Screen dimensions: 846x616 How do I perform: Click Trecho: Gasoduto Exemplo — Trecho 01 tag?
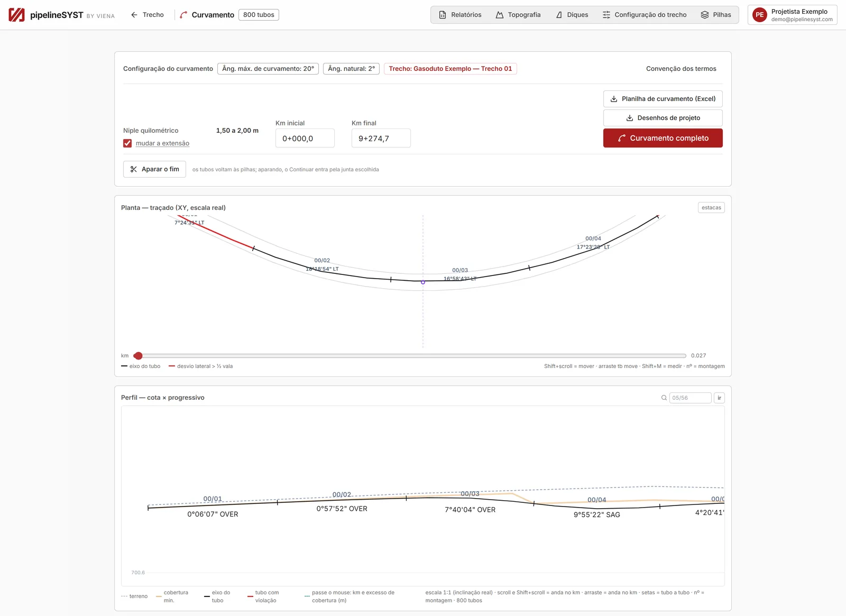coord(450,69)
